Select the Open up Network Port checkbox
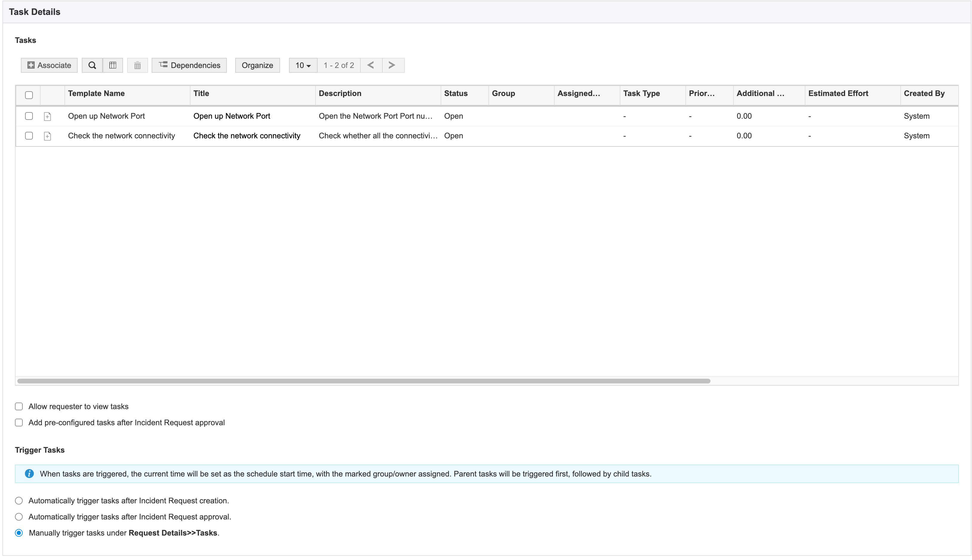 tap(29, 116)
